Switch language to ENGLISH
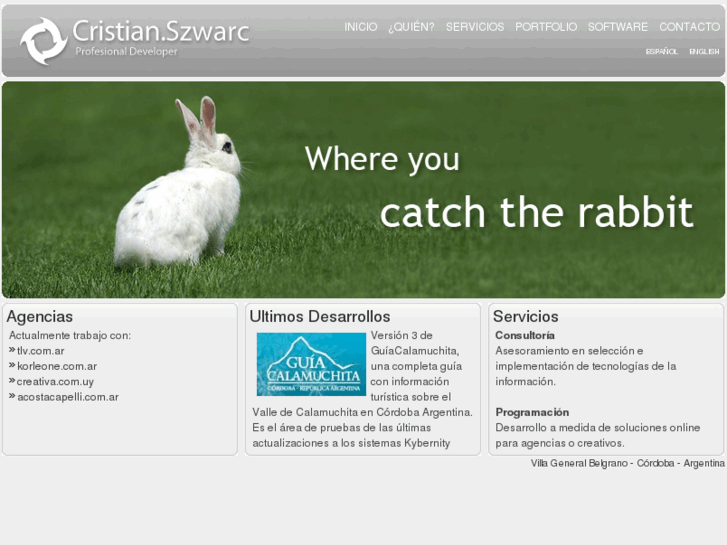The image size is (727, 545). [x=704, y=51]
